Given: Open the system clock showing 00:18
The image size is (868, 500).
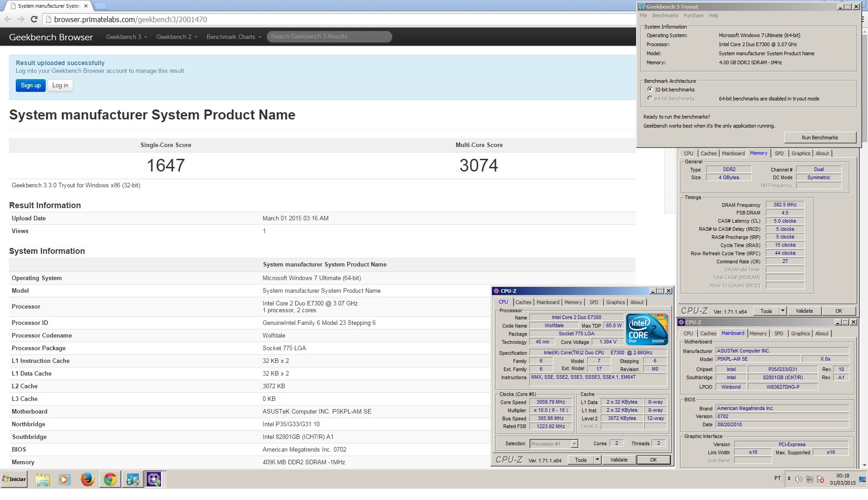Looking at the screenshot, I should tap(843, 479).
